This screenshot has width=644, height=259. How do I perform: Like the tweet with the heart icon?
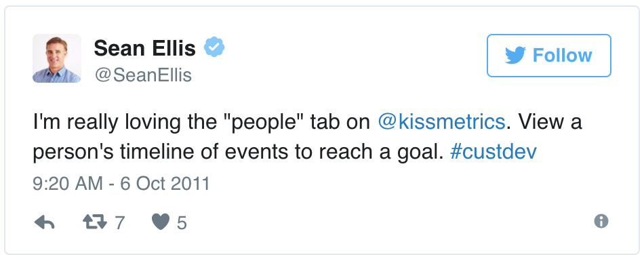pyautogui.click(x=161, y=222)
